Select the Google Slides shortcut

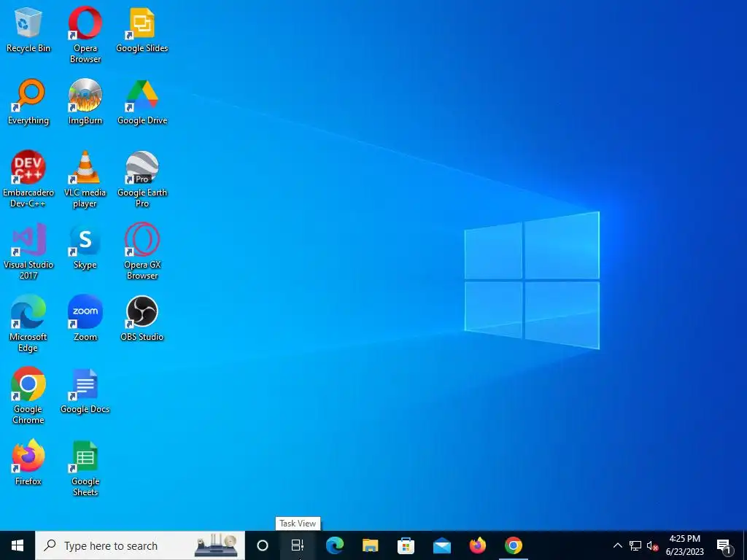point(142,29)
